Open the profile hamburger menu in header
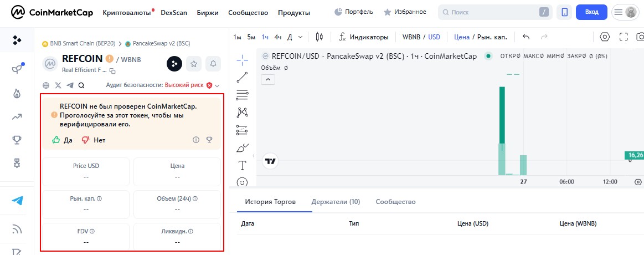 point(619,12)
